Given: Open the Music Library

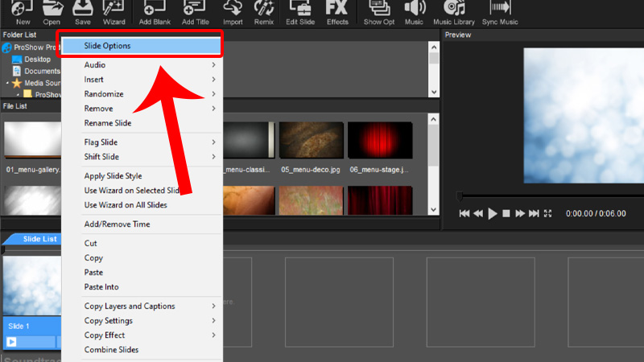Looking at the screenshot, I should [454, 11].
